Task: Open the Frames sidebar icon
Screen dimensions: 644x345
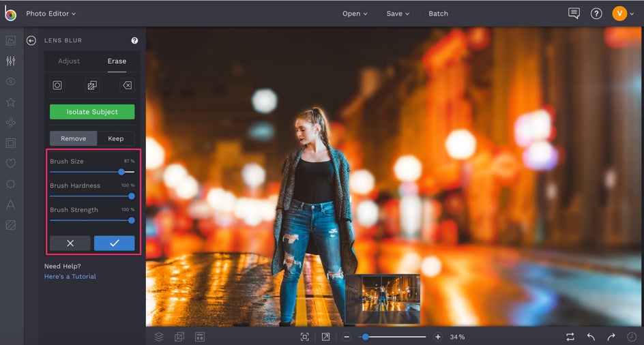Action: point(11,143)
